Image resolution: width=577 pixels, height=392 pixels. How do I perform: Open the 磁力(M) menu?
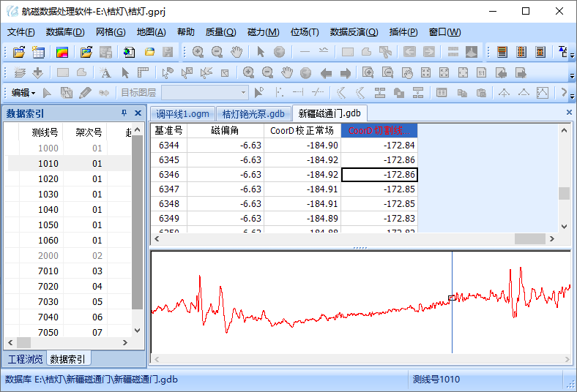(264, 32)
